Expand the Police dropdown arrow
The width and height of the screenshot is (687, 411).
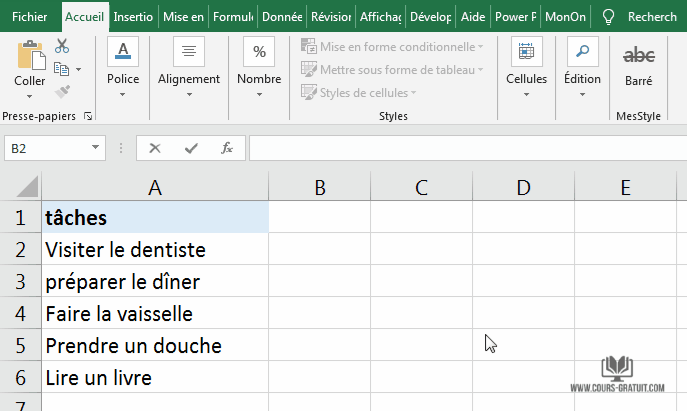pos(123,94)
